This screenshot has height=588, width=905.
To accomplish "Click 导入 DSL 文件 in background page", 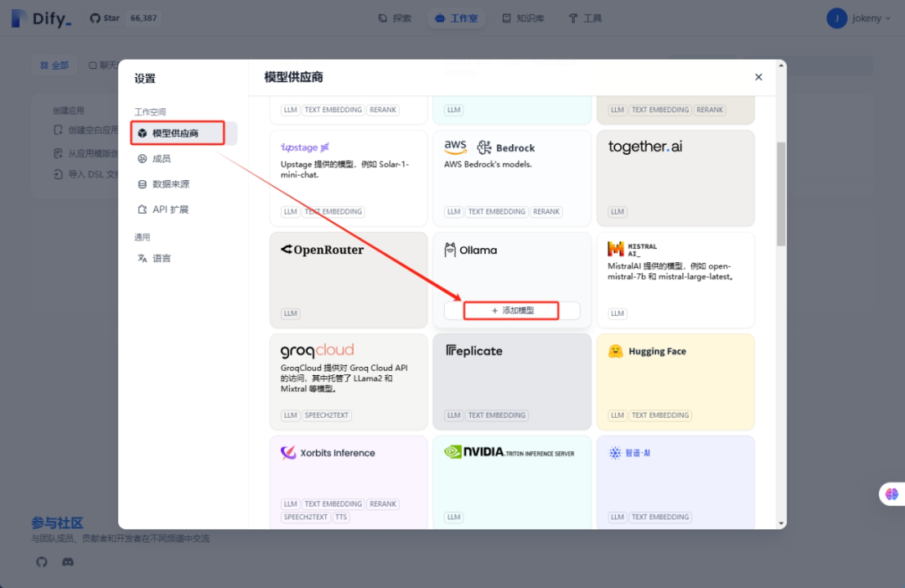I will [86, 174].
